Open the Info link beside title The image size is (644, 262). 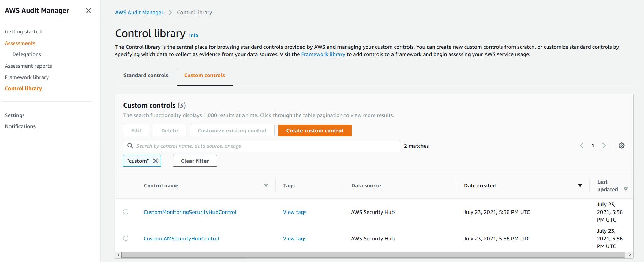194,36
